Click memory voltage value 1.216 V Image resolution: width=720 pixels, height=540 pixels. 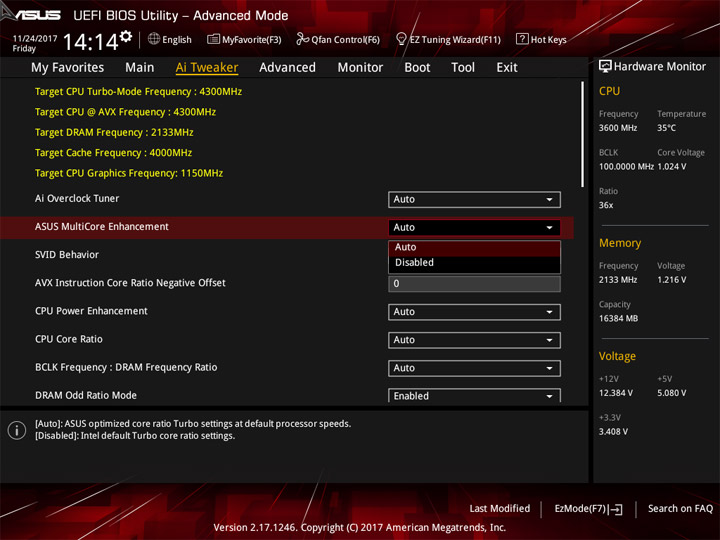(x=671, y=280)
